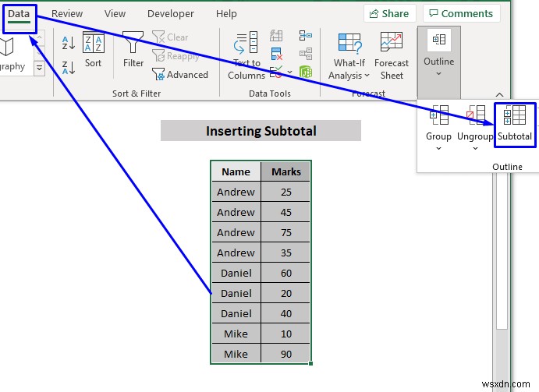Image resolution: width=539 pixels, height=392 pixels.
Task: Click the vertical scrollbar
Action: [502, 251]
